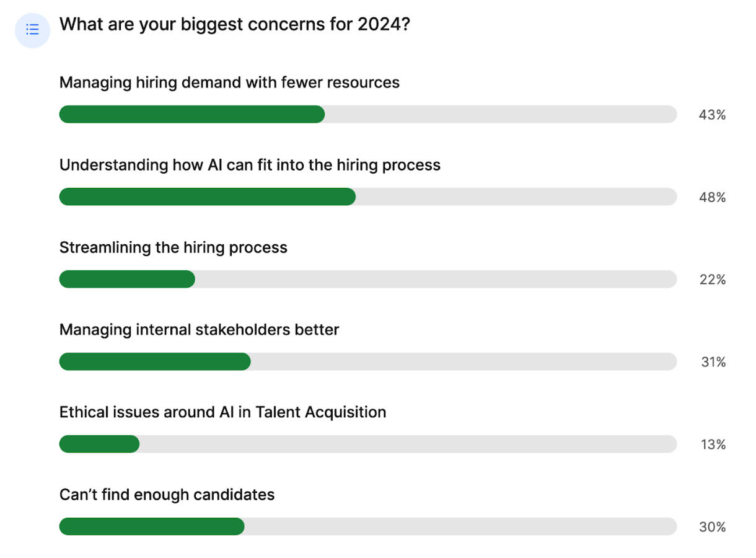Click the 43% result value
The image size is (756, 558).
pos(712,115)
